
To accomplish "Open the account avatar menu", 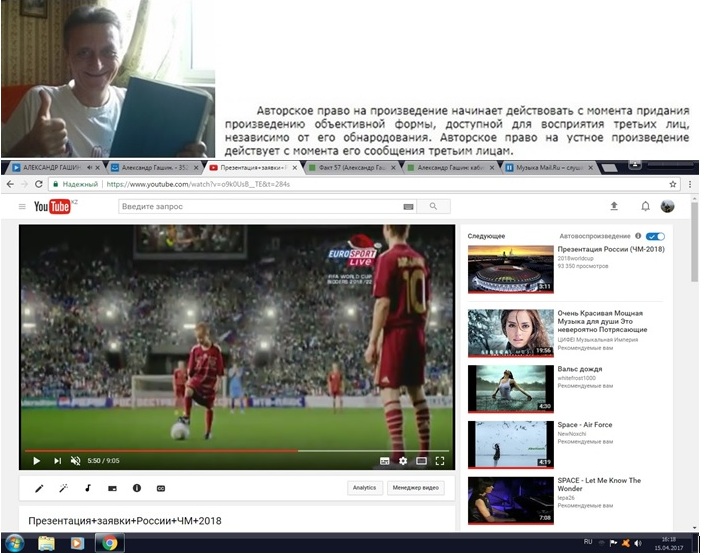I will [668, 206].
